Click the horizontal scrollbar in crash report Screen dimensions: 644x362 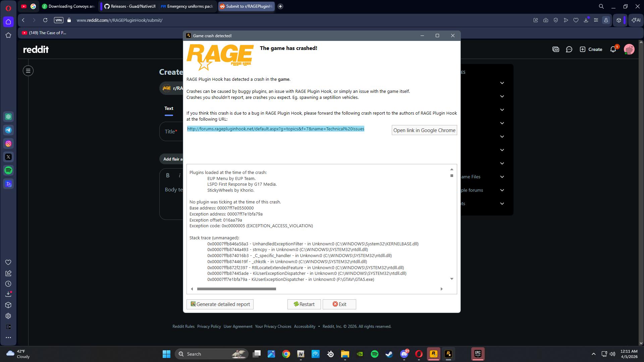pos(236,289)
